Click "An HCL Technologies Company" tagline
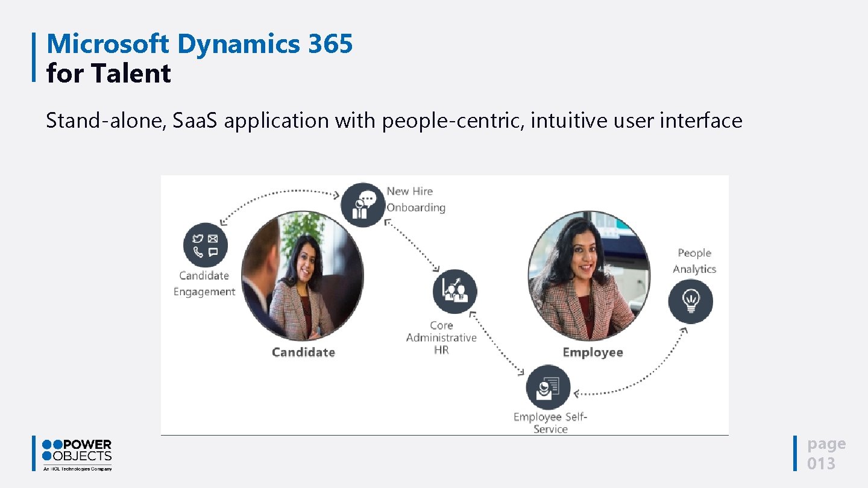This screenshot has width=868, height=488. [77, 468]
